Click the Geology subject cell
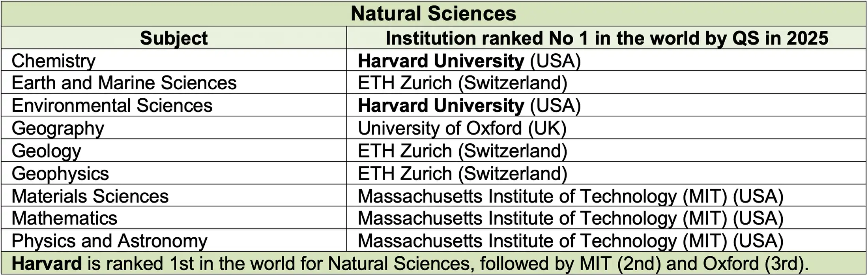Image resolution: width=868 pixels, height=276 pixels. tap(46, 151)
